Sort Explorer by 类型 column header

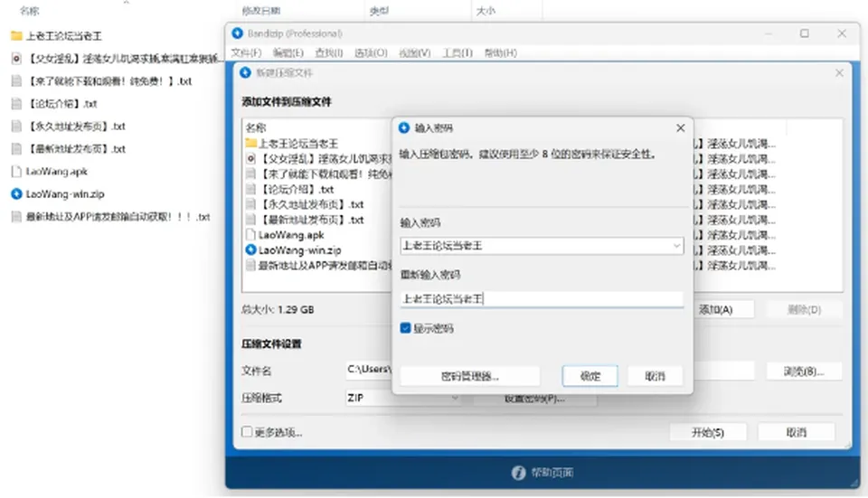[x=379, y=11]
